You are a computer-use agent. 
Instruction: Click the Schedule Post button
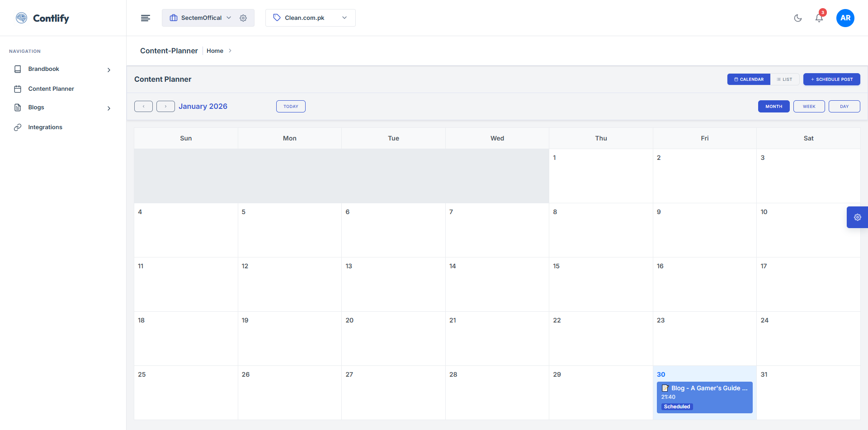tap(831, 79)
